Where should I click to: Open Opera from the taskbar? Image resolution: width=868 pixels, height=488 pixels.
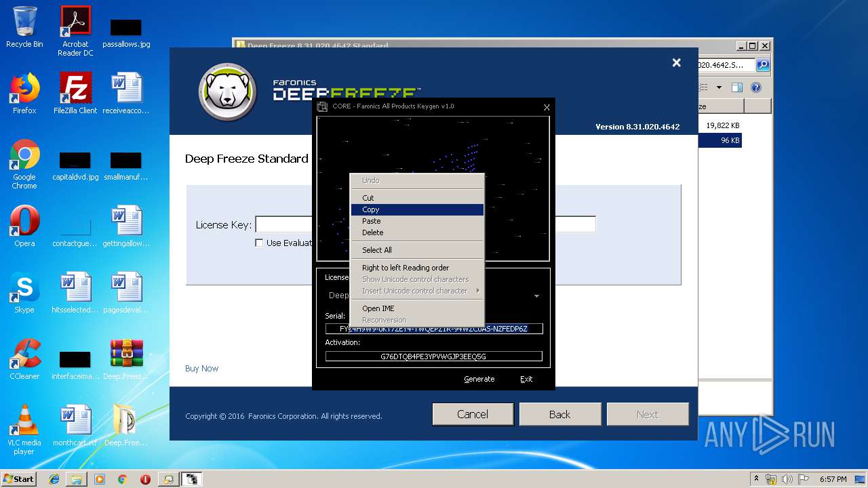(145, 479)
